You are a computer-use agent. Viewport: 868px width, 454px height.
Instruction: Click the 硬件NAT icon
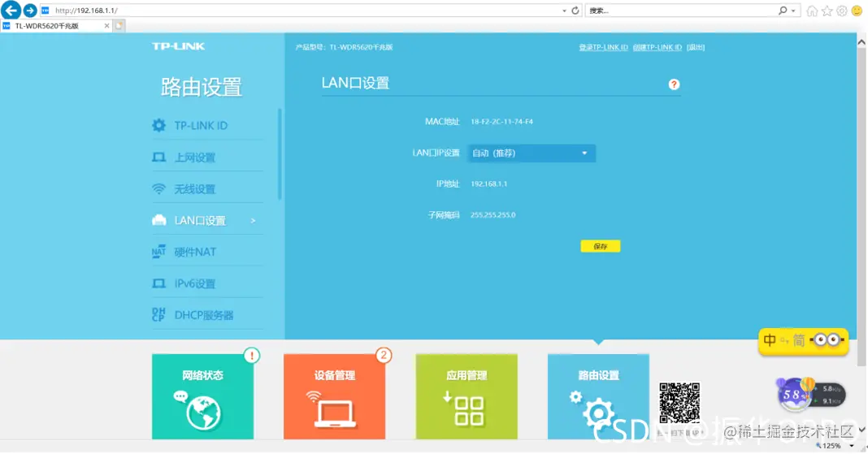tap(158, 252)
